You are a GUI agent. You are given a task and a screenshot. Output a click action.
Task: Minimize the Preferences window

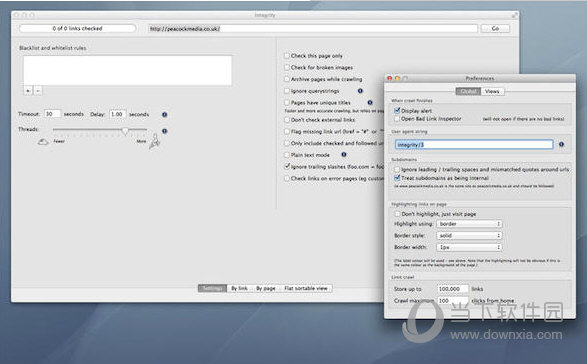tap(397, 78)
